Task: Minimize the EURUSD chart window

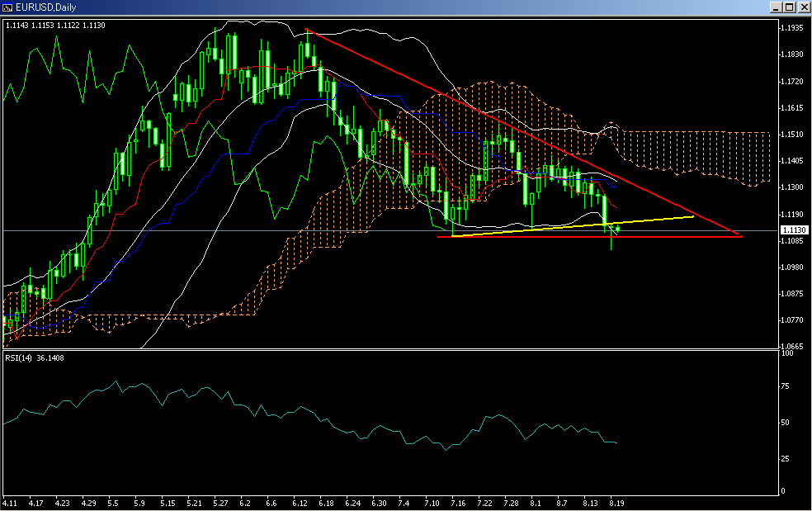Action: (x=775, y=7)
